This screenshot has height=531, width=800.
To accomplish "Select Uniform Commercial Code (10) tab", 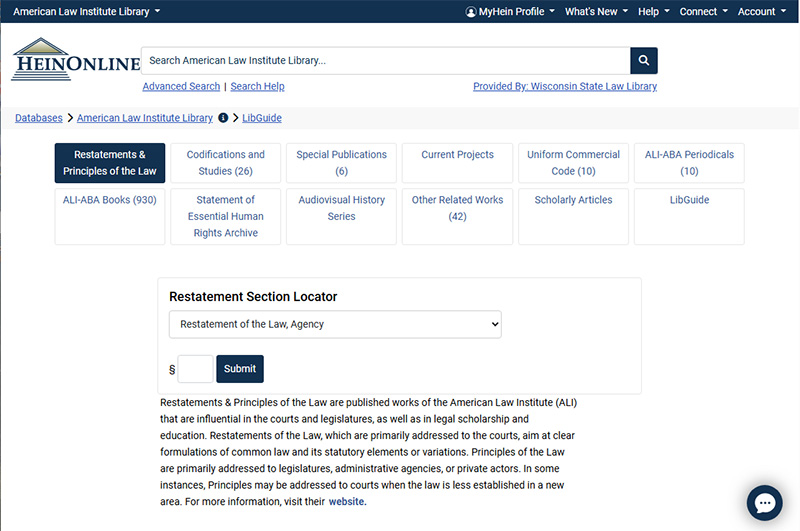I will click(x=573, y=163).
